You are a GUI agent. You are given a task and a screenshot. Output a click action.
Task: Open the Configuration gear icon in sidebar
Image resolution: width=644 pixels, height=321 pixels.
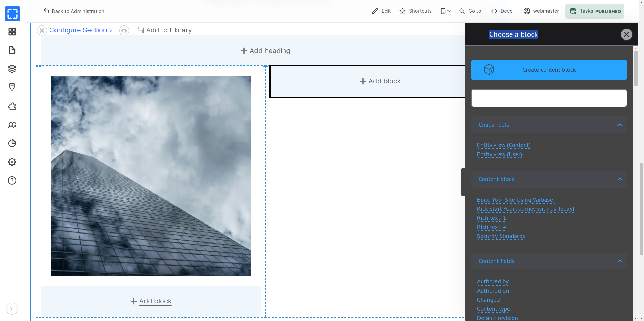click(x=12, y=162)
